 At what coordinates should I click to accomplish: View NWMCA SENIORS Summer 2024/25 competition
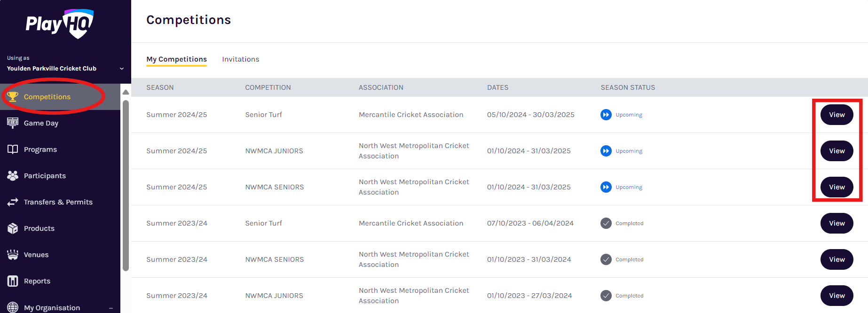pyautogui.click(x=836, y=187)
